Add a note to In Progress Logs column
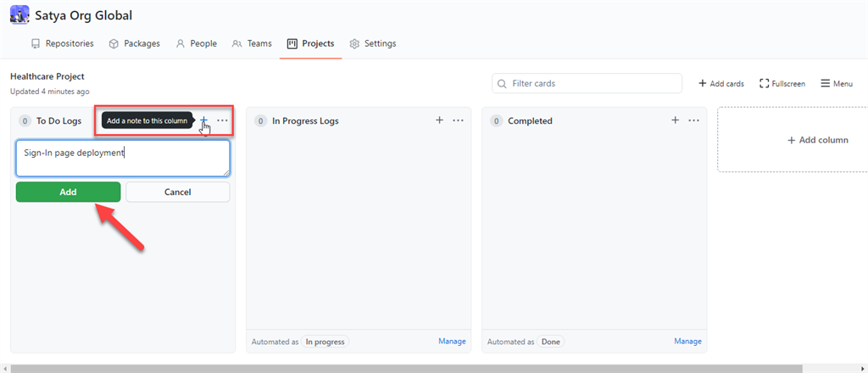Viewport: 868px width, 373px height. pos(440,120)
